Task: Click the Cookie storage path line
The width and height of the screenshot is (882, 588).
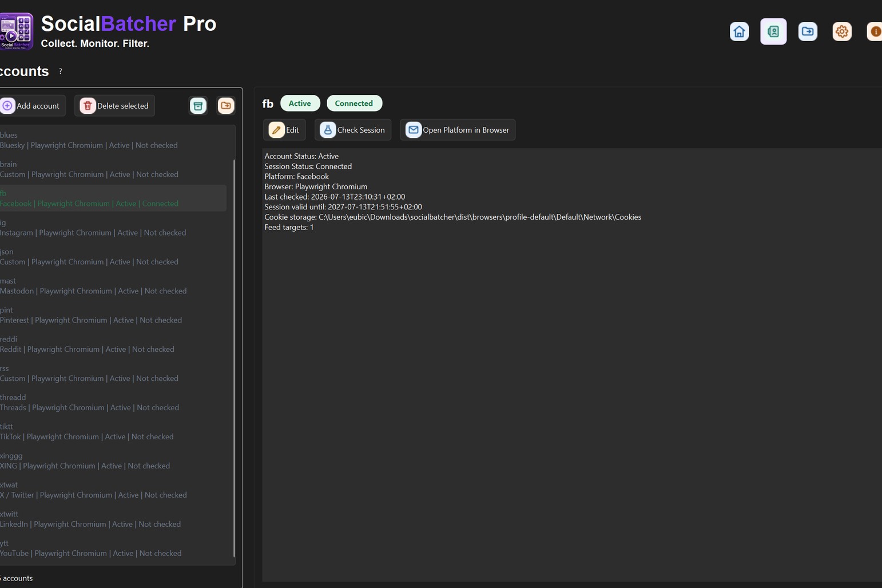Action: pyautogui.click(x=452, y=217)
